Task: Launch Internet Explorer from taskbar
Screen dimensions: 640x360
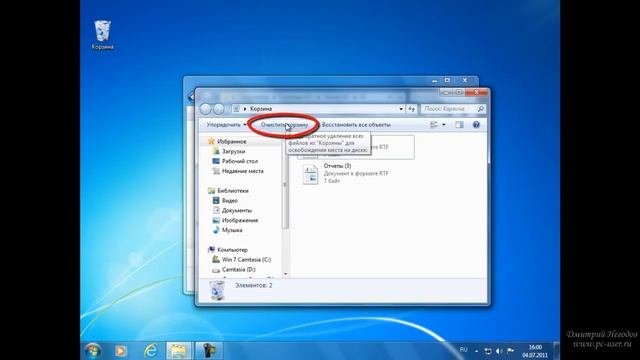Action: (x=151, y=351)
